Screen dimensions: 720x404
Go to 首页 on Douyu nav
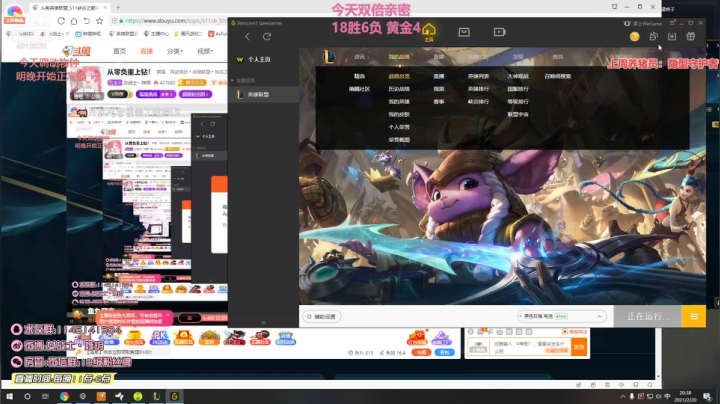pos(119,51)
